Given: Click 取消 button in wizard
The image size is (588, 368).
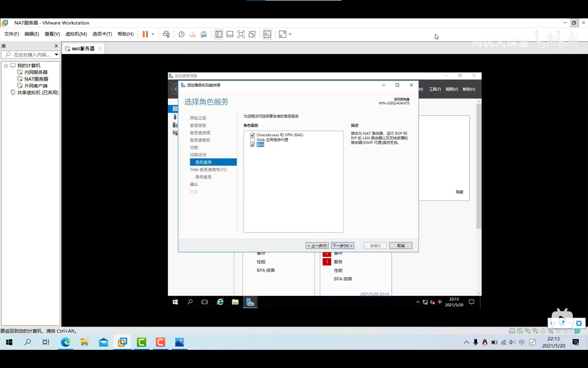Looking at the screenshot, I should [401, 246].
